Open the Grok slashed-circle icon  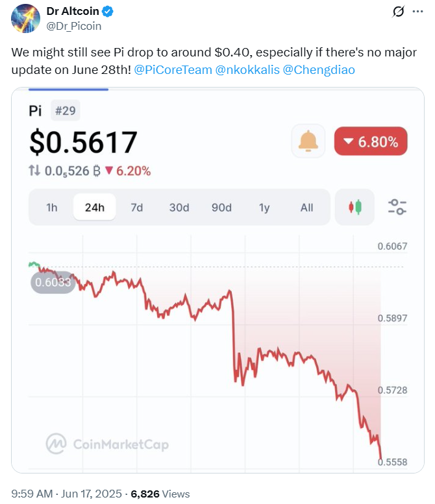coord(399,12)
